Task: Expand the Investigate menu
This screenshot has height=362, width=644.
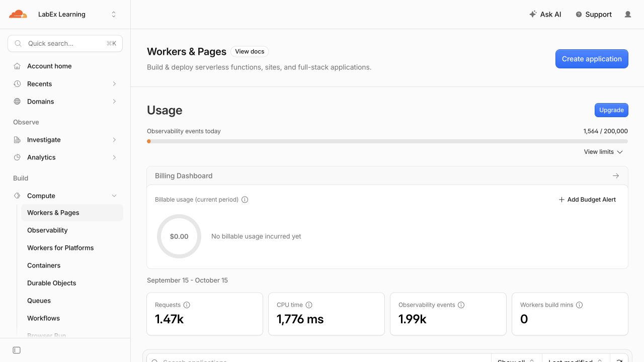Action: point(65,140)
